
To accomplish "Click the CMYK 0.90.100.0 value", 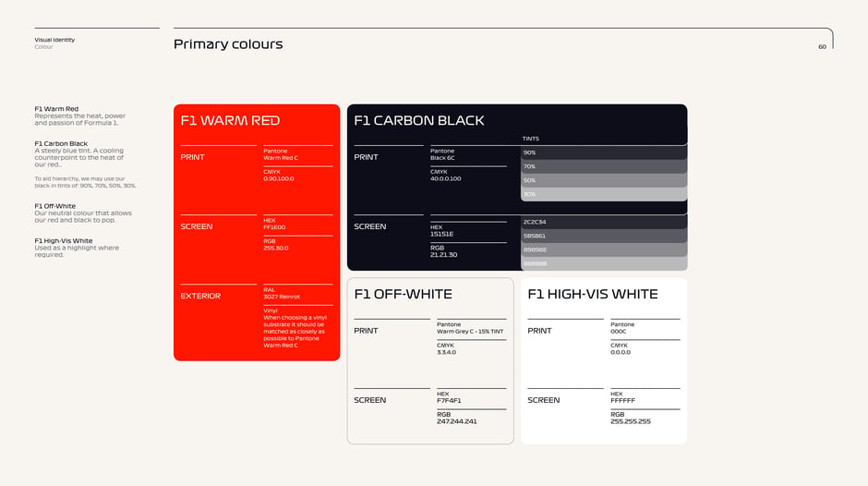I will [279, 176].
